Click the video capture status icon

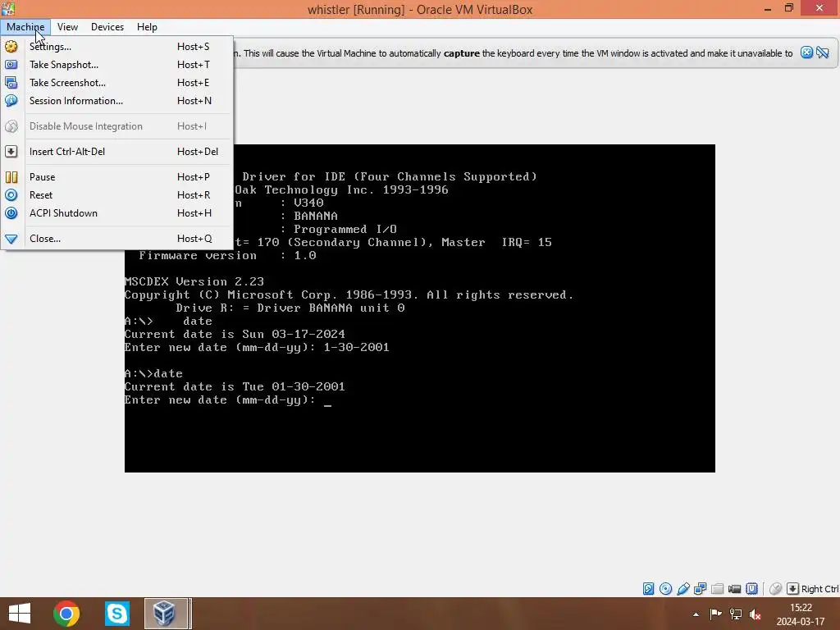[734, 589]
